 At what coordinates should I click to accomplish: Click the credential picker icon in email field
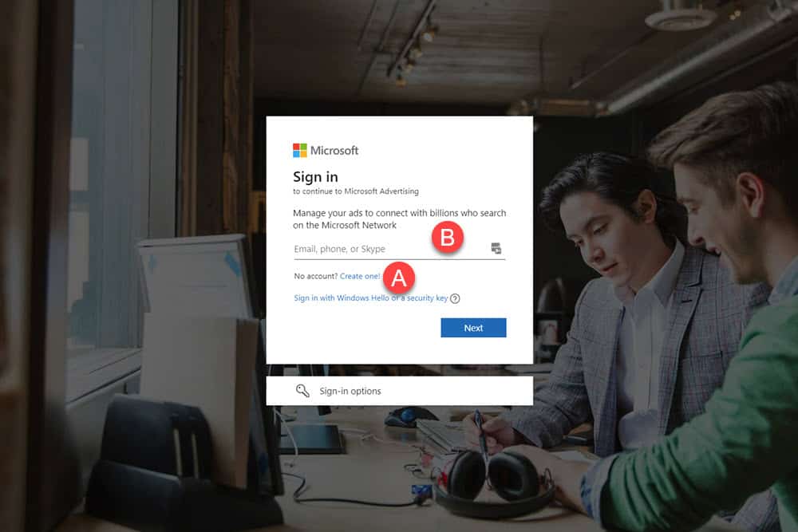[496, 248]
